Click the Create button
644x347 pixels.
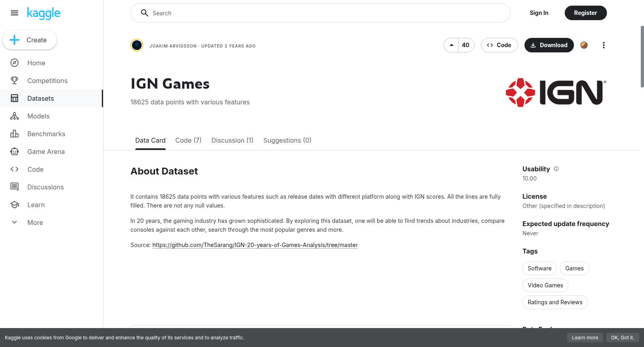click(30, 40)
